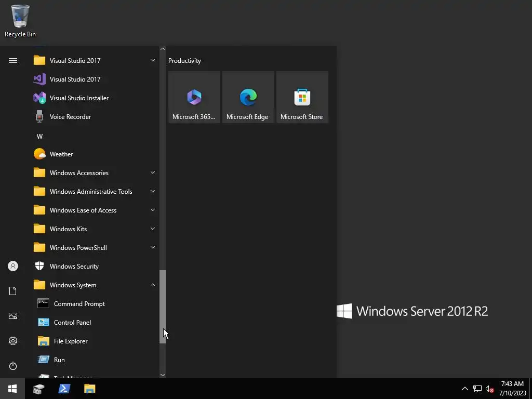The image size is (532, 399).
Task: Click the Windows Start button on taskbar
Action: point(12,389)
